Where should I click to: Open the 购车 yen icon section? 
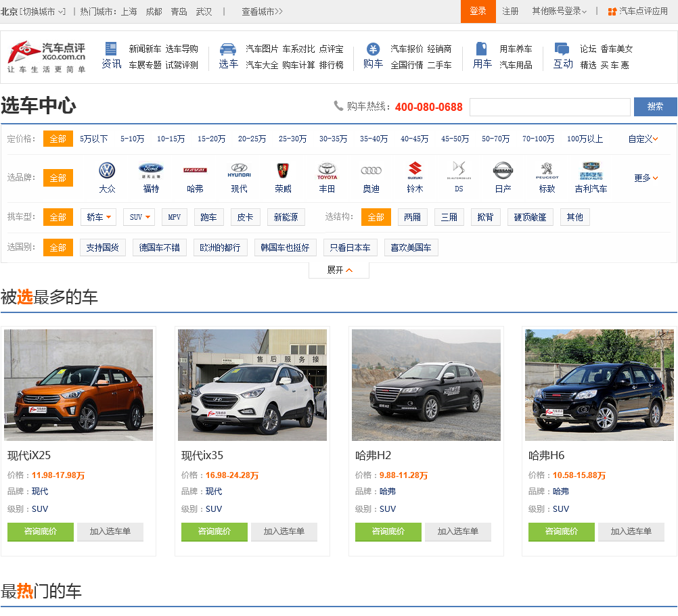(373, 49)
